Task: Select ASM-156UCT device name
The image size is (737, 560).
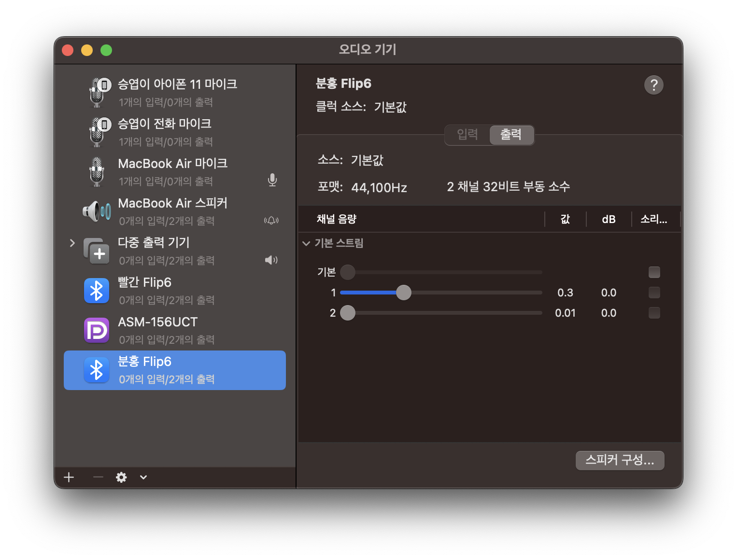Action: 158,322
